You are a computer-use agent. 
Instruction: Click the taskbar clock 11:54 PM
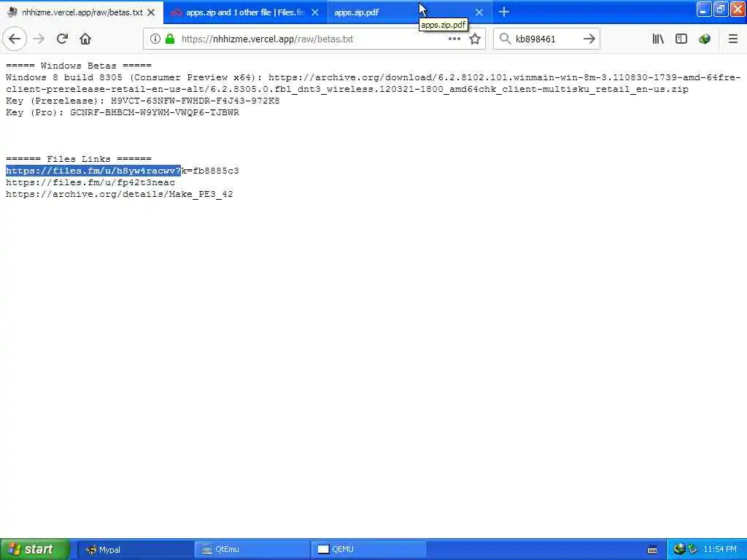pyautogui.click(x=720, y=550)
